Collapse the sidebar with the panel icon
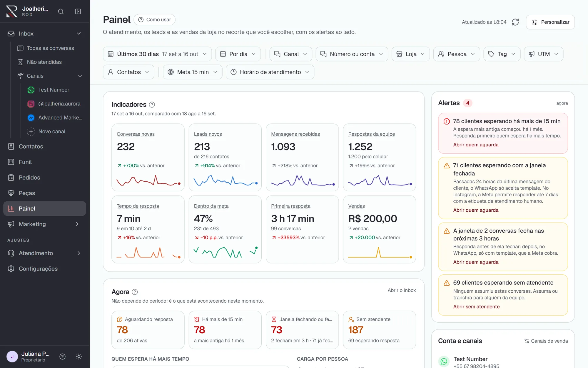 pyautogui.click(x=78, y=11)
